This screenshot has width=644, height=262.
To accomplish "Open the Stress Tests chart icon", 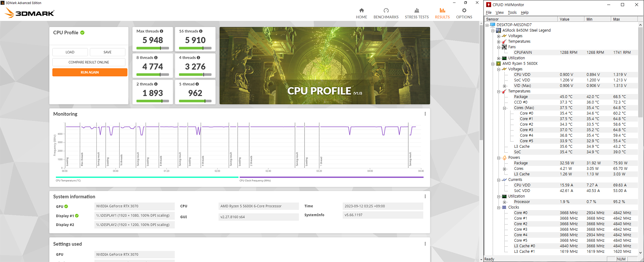I will click(417, 11).
